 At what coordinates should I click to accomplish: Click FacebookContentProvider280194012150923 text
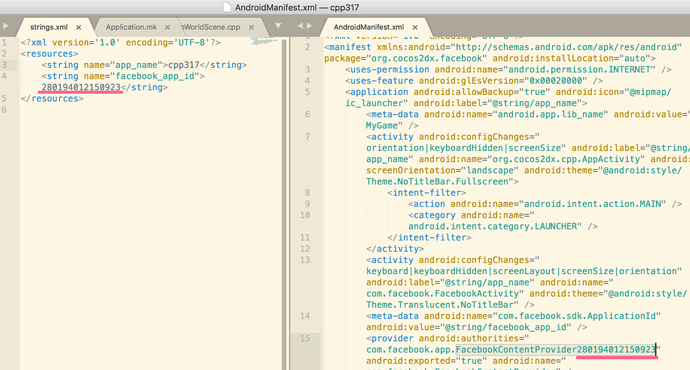click(556, 350)
